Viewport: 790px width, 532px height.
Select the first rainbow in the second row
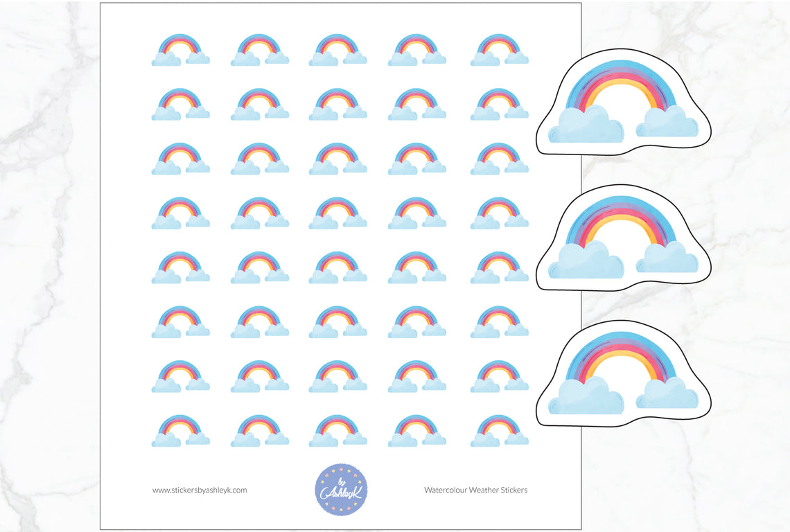(180, 103)
